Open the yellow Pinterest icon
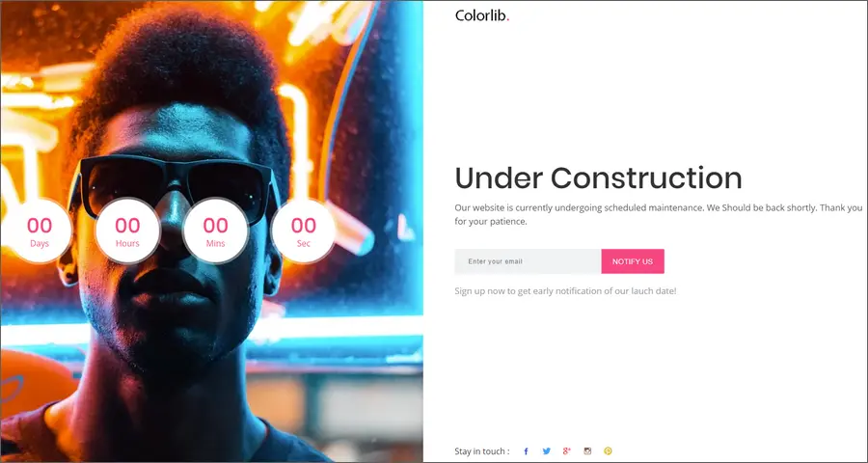The width and height of the screenshot is (868, 463). 608,451
